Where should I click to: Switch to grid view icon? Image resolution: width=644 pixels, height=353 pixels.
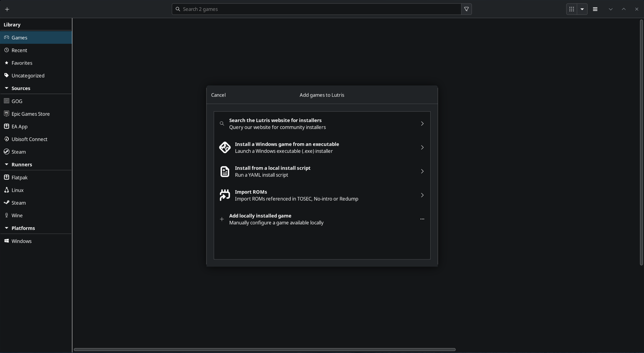[x=571, y=9]
